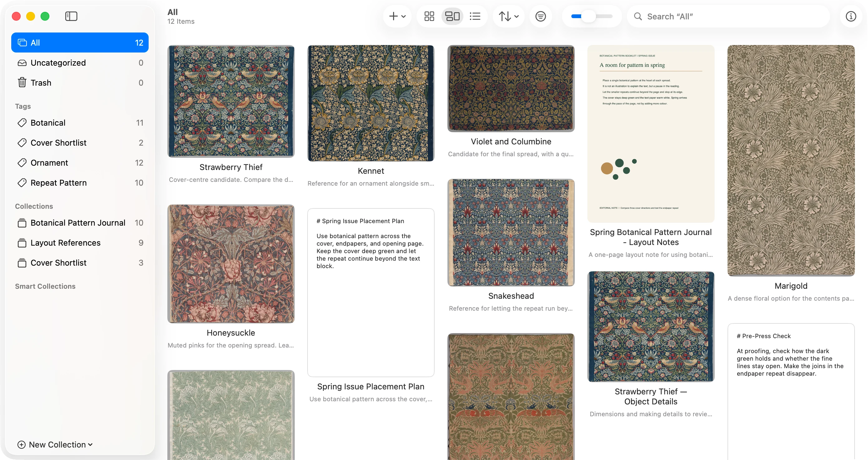Select the Honeysuckle pattern thumbnail
The width and height of the screenshot is (868, 460).
coord(231,264)
